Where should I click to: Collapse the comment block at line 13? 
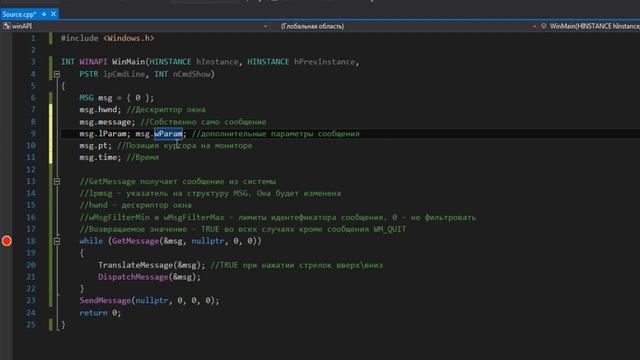click(57, 181)
